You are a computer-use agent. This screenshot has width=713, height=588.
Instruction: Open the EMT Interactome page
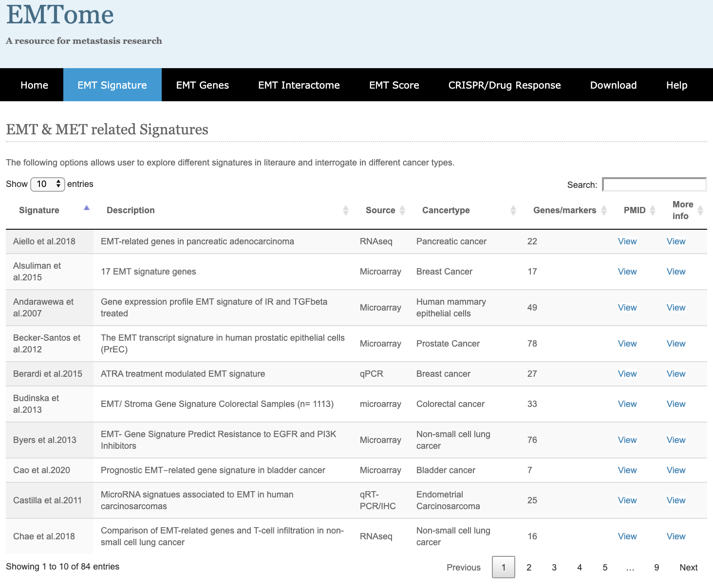[x=299, y=85]
